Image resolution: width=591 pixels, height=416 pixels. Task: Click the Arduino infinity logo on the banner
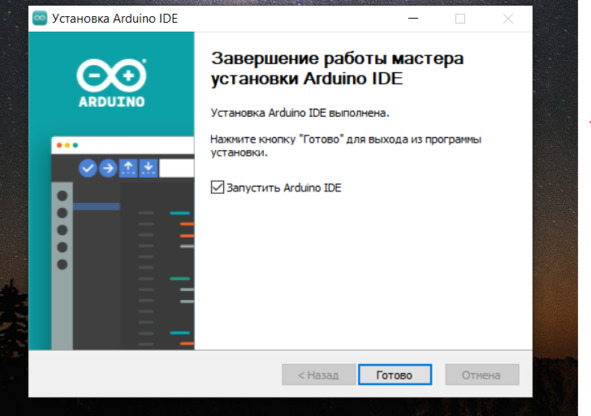pos(112,75)
